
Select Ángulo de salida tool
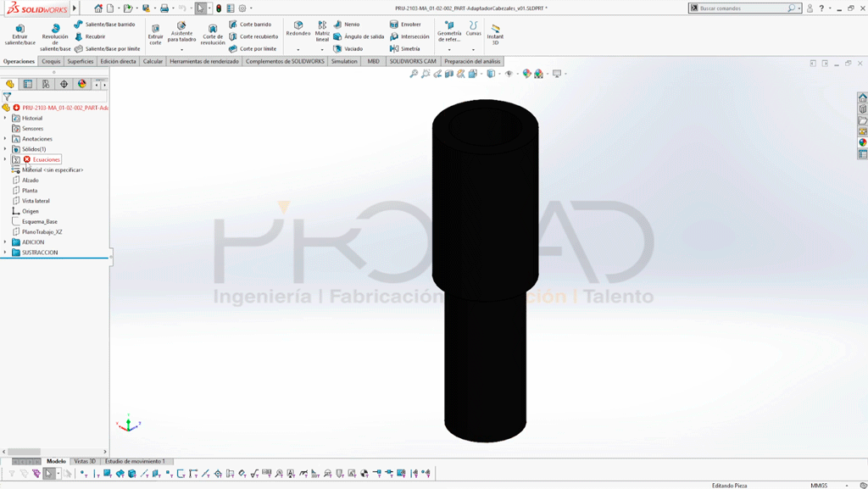(359, 36)
